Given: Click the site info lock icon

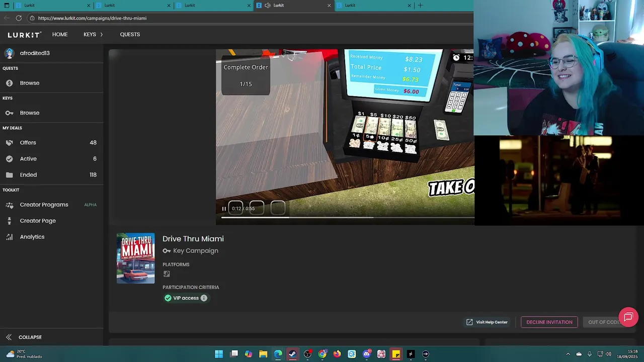Looking at the screenshot, I should click(x=32, y=18).
